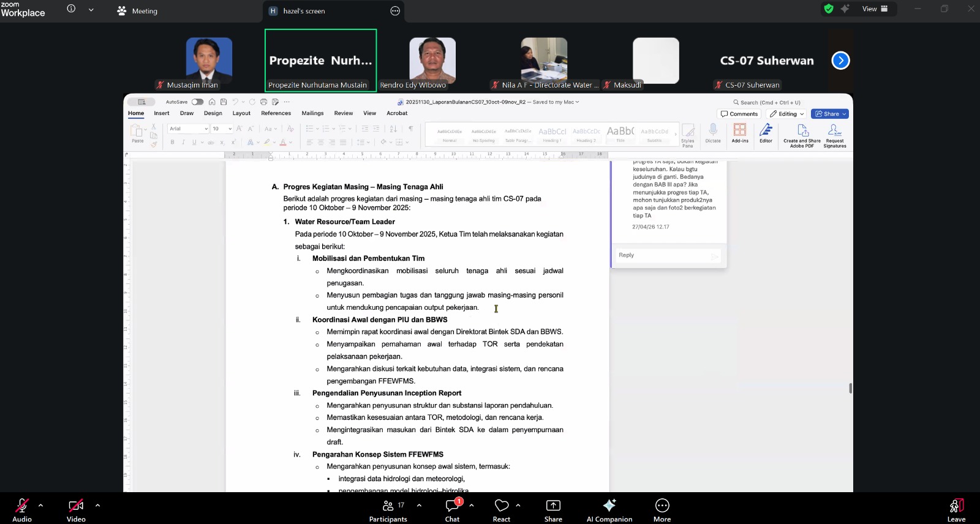Screen dimensions: 980x524
Task: Toggle Underline formatting
Action: coord(194,142)
